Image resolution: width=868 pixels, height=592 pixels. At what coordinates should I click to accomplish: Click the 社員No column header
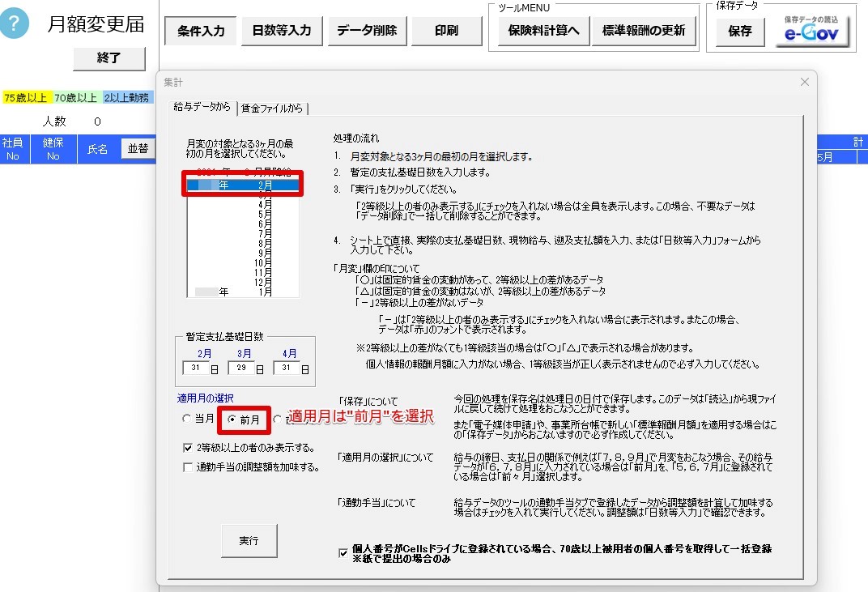(x=13, y=149)
